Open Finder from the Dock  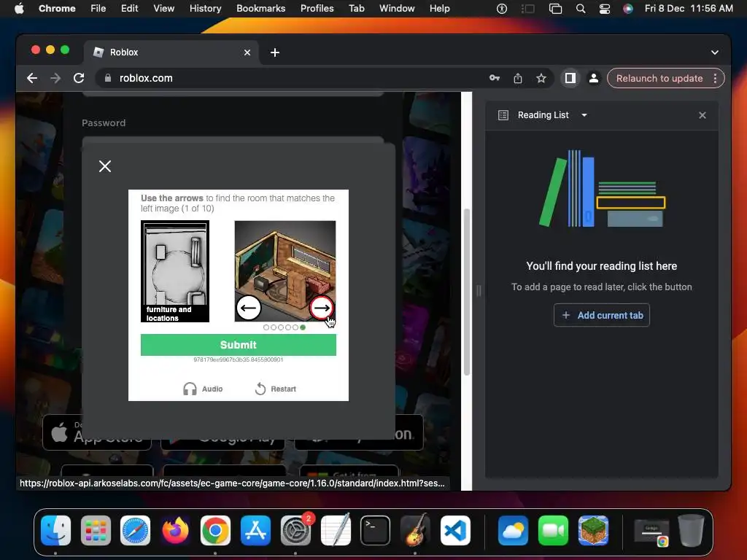tap(55, 531)
